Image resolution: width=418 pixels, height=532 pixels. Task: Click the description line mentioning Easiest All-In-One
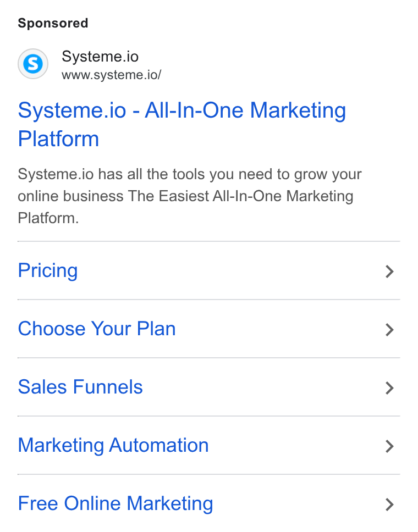tap(185, 196)
